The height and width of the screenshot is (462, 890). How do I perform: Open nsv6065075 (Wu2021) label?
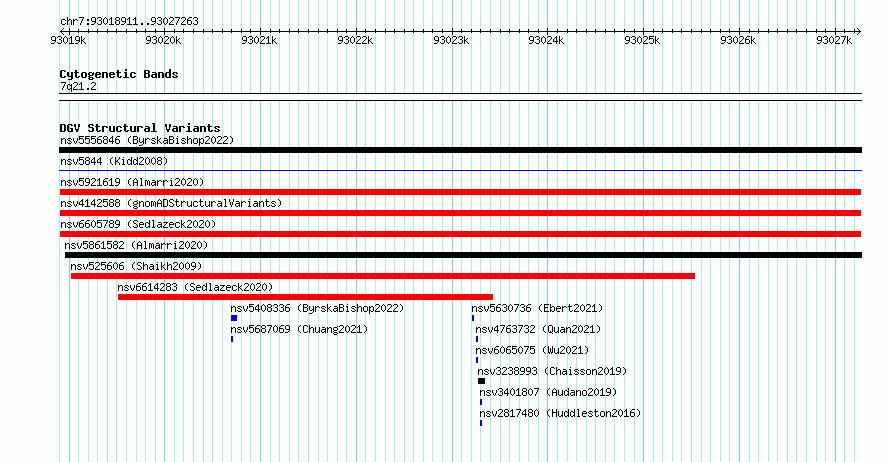point(532,350)
